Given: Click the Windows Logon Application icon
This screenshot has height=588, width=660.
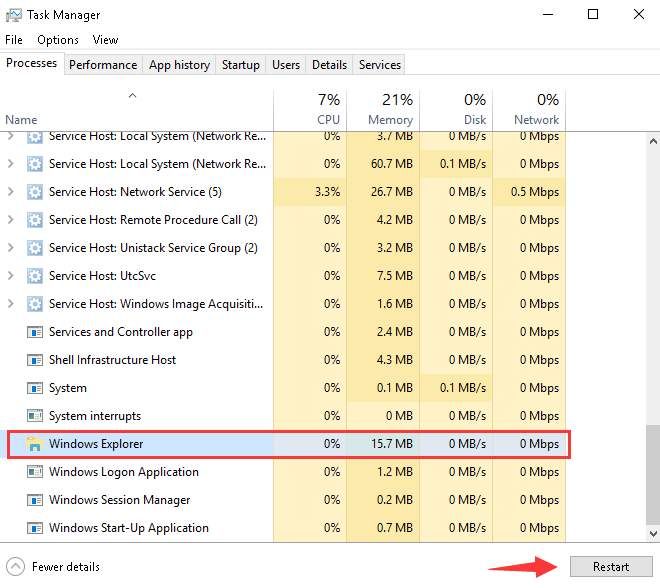Looking at the screenshot, I should point(35,472).
